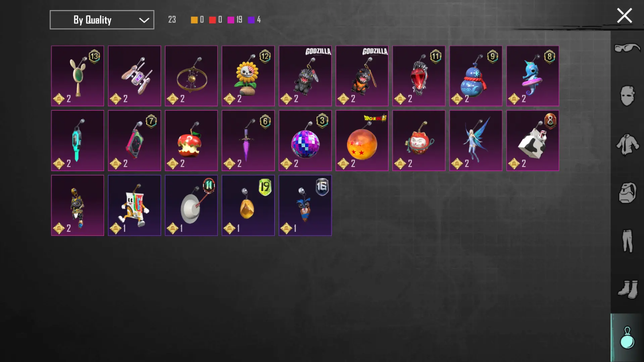Choose the golden egg charm numbered 19

pos(248,205)
